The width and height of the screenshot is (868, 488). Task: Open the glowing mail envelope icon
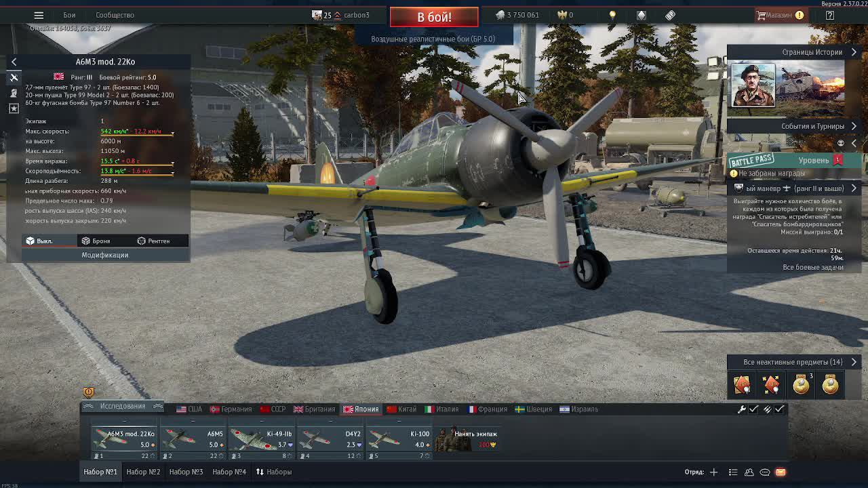click(781, 472)
